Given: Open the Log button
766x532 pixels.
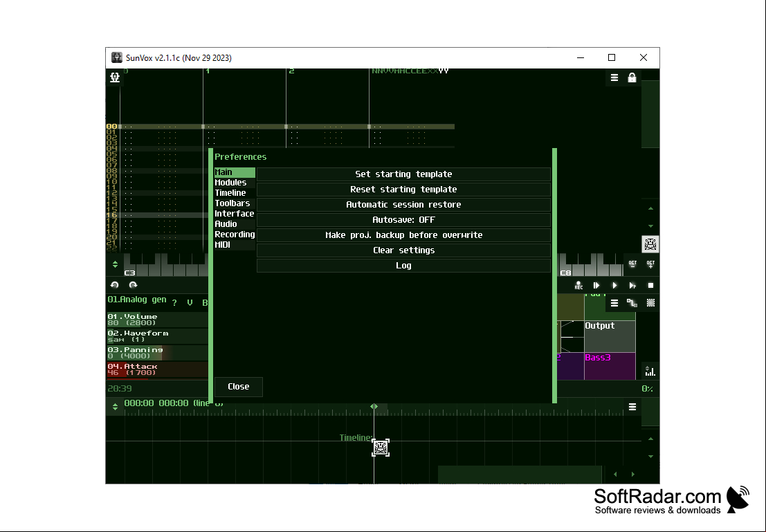Looking at the screenshot, I should (x=403, y=265).
